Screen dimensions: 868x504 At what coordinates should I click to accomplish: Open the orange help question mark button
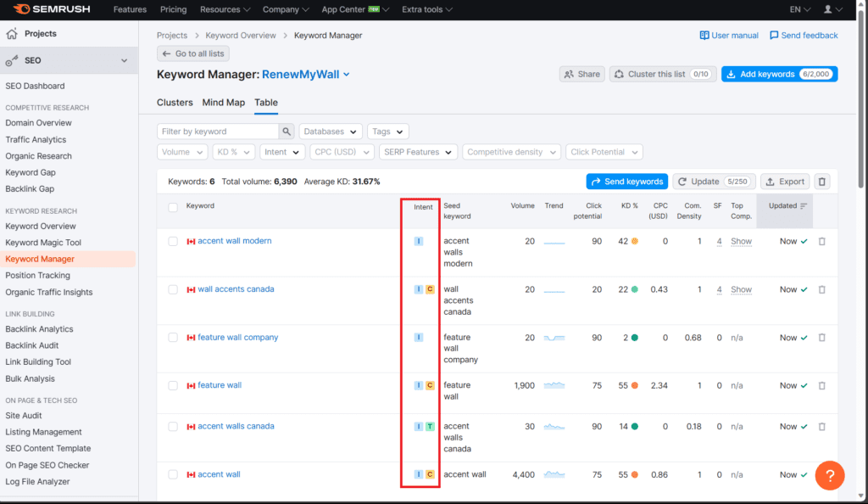pyautogui.click(x=830, y=475)
